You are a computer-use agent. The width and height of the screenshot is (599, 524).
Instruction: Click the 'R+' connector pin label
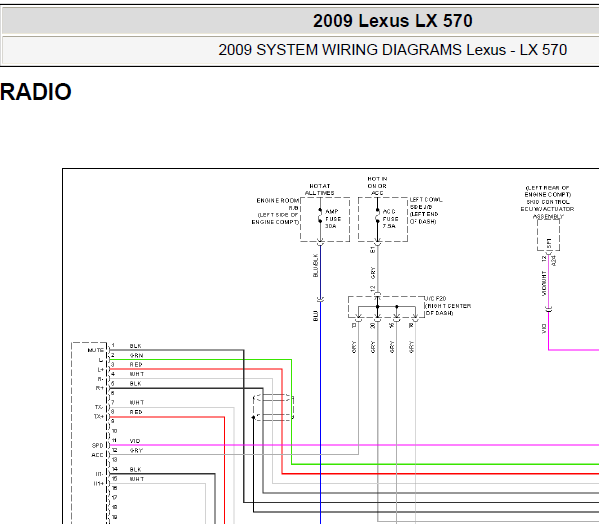pos(100,388)
